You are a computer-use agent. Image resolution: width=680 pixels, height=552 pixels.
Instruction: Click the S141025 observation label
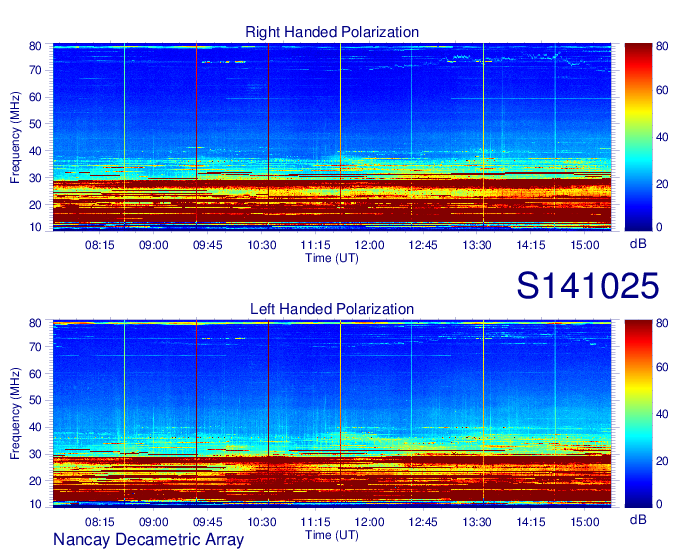(588, 286)
